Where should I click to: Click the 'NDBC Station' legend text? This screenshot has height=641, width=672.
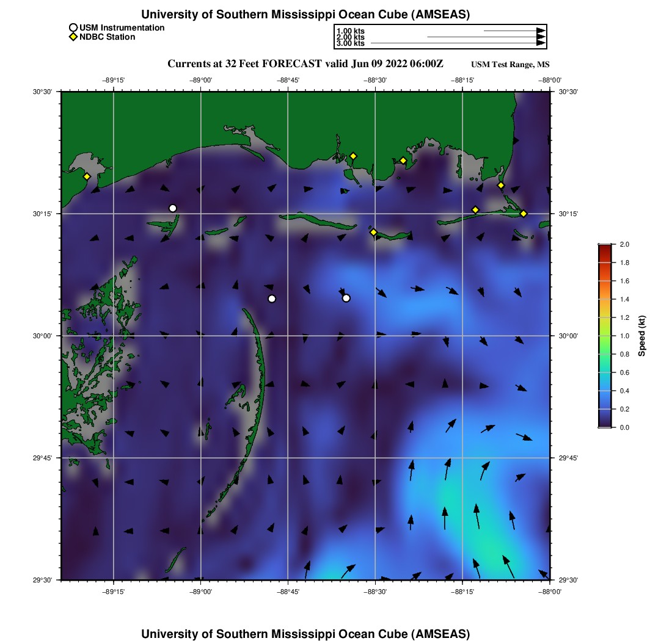[107, 37]
